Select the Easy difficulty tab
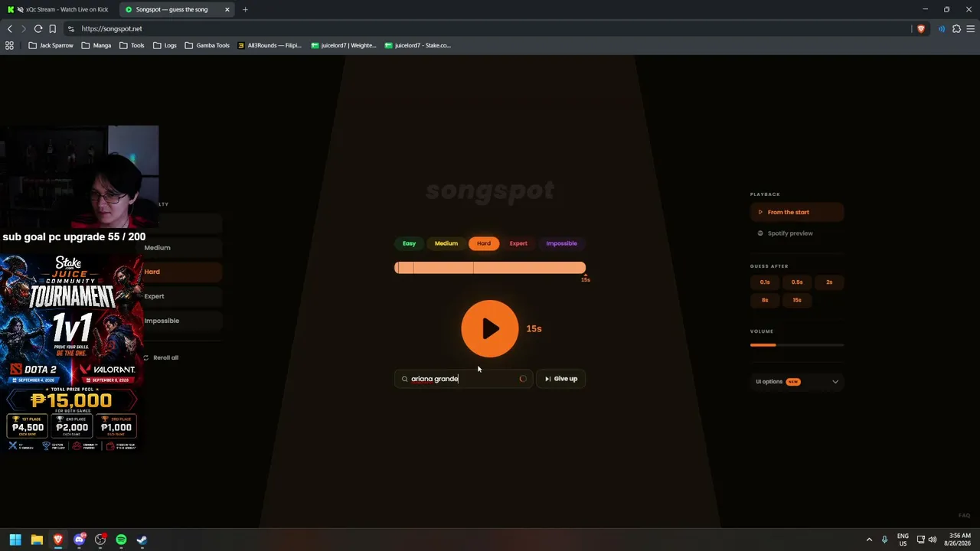This screenshot has width=980, height=551. pyautogui.click(x=409, y=243)
